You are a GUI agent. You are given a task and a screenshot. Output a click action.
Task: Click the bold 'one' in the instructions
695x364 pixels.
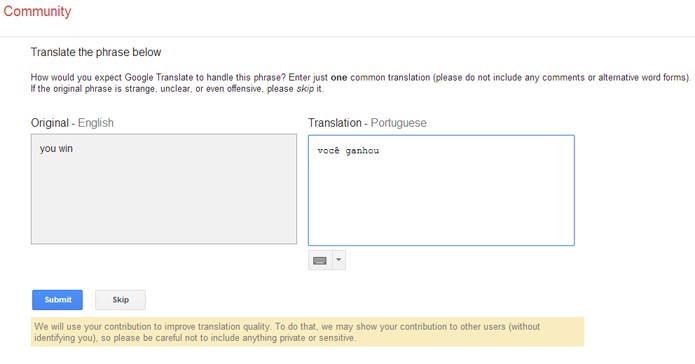coord(339,78)
